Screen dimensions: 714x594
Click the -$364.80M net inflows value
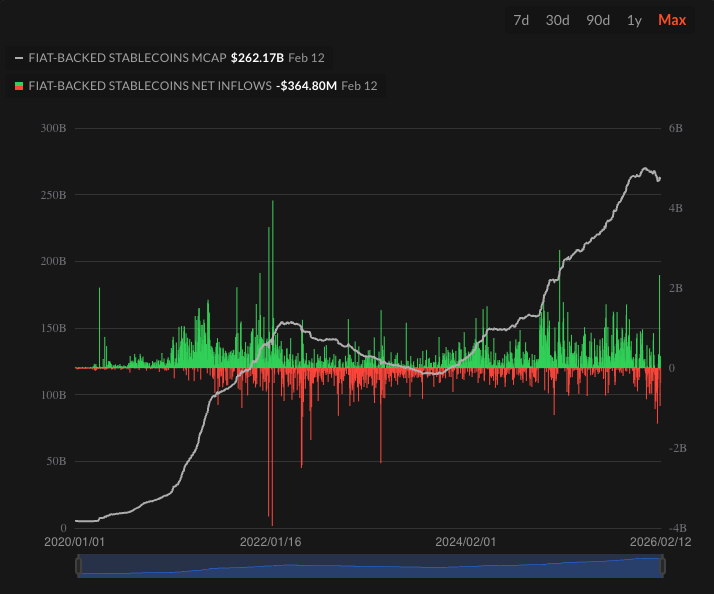306,86
